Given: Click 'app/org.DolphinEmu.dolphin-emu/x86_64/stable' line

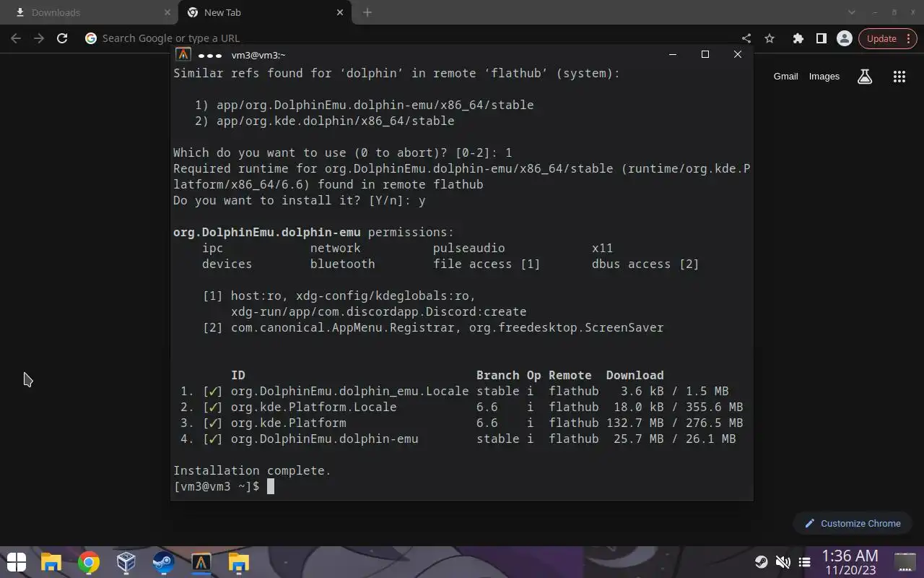Looking at the screenshot, I should click(375, 105).
